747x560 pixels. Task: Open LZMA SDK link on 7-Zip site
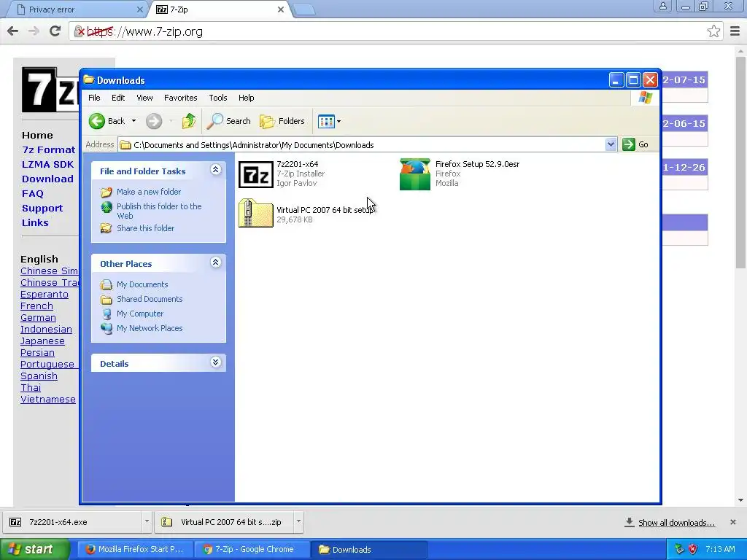point(47,164)
